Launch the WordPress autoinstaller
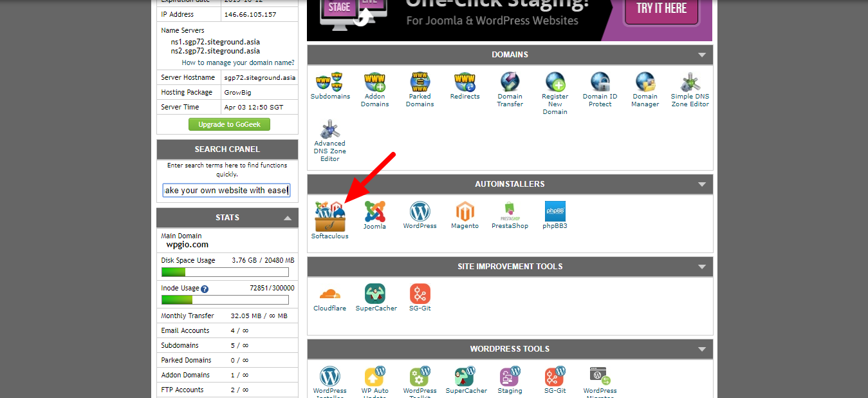The image size is (868, 398). tap(420, 211)
